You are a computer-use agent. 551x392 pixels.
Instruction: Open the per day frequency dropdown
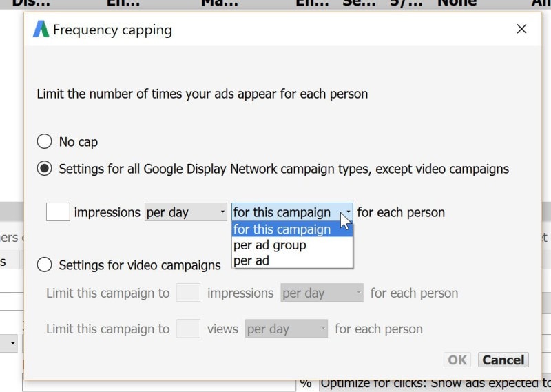pyautogui.click(x=186, y=212)
